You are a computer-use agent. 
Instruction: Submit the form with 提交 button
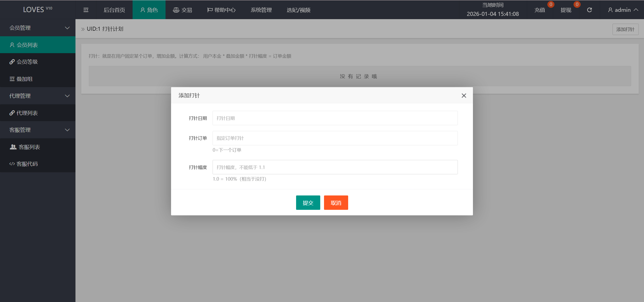tap(308, 203)
